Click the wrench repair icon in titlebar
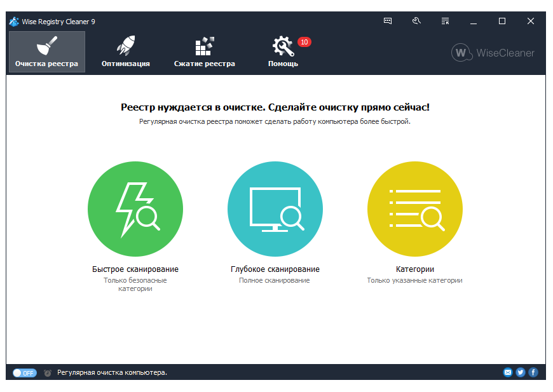The width and height of the screenshot is (553, 392). click(416, 21)
